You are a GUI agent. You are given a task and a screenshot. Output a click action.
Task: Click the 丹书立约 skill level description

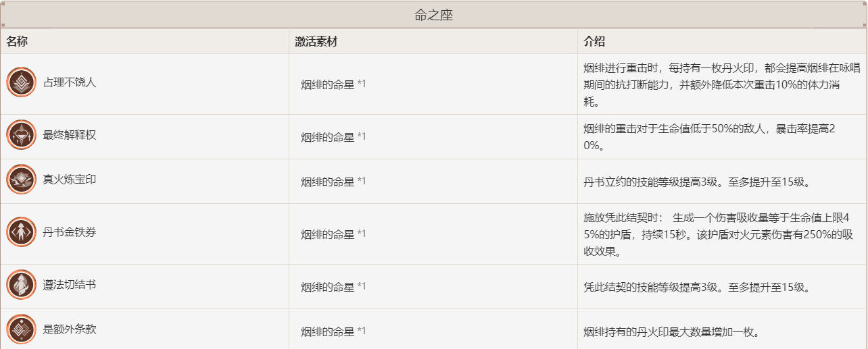point(696,182)
